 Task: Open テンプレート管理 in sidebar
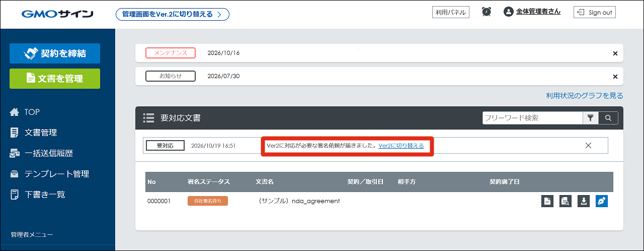point(57,174)
